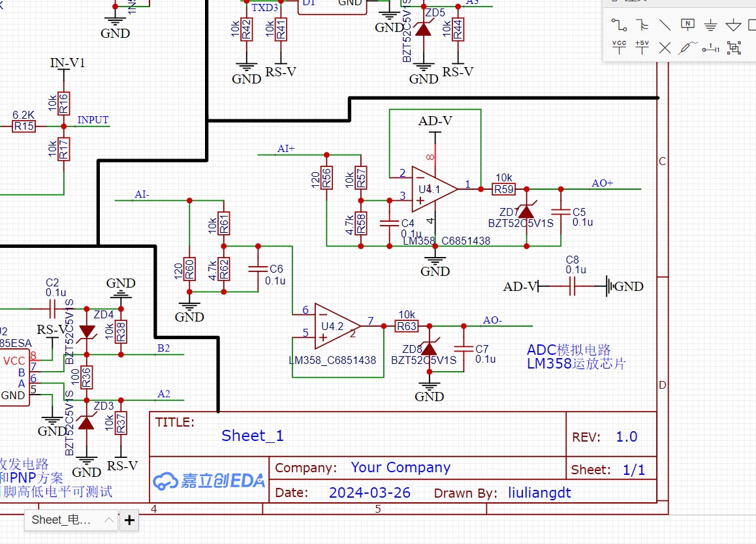Viewport: 756px width, 544px height.
Task: Click the EasyEDA logo in title block
Action: pyautogui.click(x=210, y=480)
